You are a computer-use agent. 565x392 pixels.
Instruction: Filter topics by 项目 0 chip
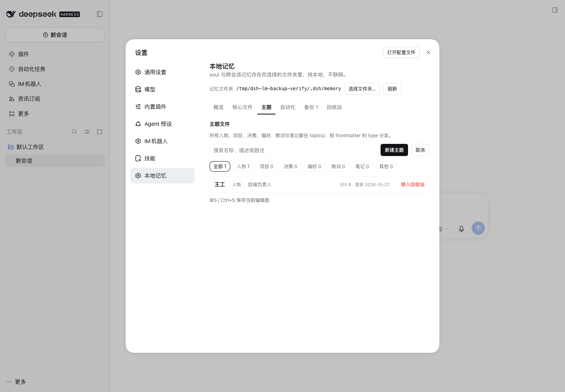(x=267, y=167)
